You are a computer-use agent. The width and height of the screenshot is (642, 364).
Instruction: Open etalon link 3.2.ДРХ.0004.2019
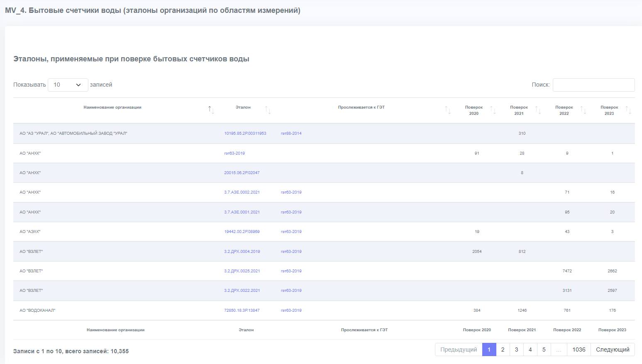click(x=242, y=252)
